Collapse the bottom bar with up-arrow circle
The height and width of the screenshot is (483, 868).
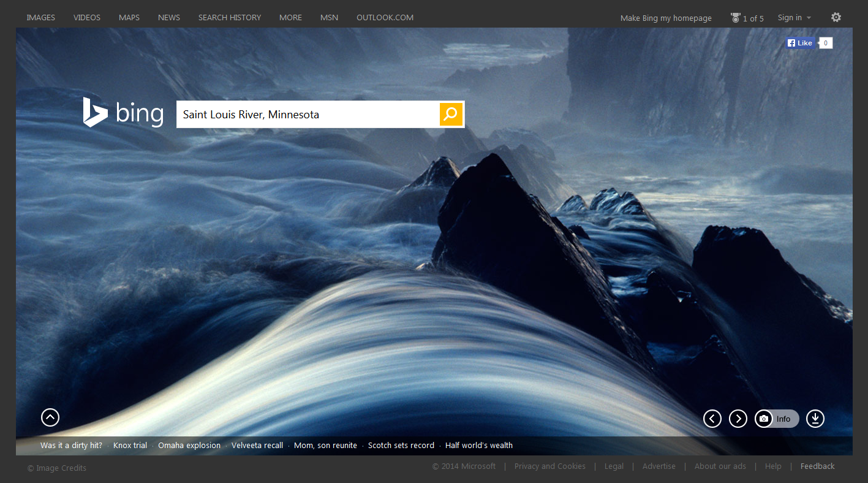(50, 417)
